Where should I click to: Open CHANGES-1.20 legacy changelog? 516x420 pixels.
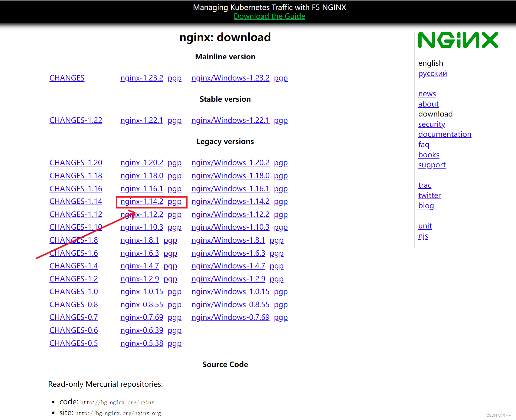76,162
